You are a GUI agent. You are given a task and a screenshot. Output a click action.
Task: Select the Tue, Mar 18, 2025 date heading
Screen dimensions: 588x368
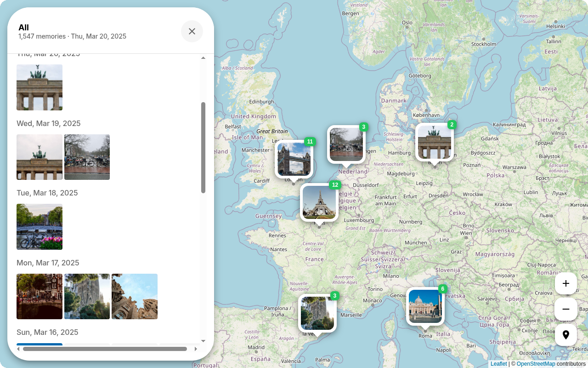point(47,193)
